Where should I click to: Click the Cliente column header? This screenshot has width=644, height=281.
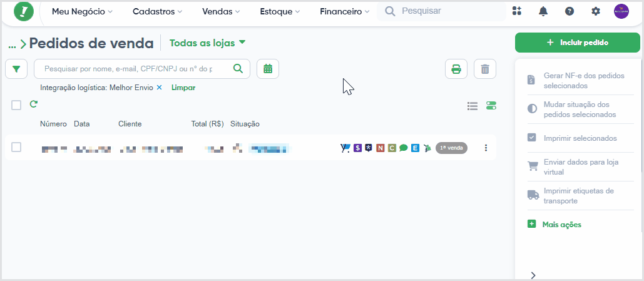point(130,124)
